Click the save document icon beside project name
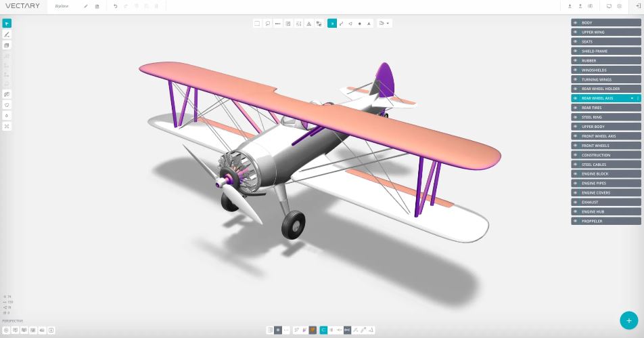Viewport: 644px width, 338px height. click(97, 6)
